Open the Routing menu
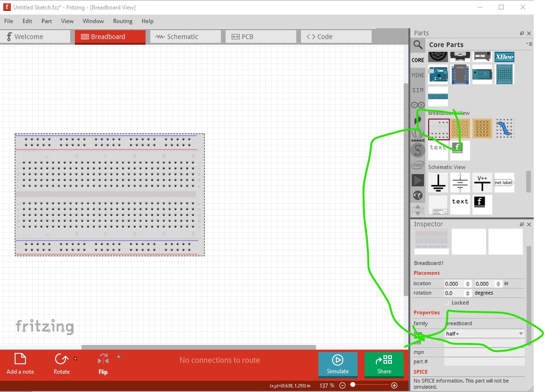This screenshot has width=545, height=392. tap(122, 21)
